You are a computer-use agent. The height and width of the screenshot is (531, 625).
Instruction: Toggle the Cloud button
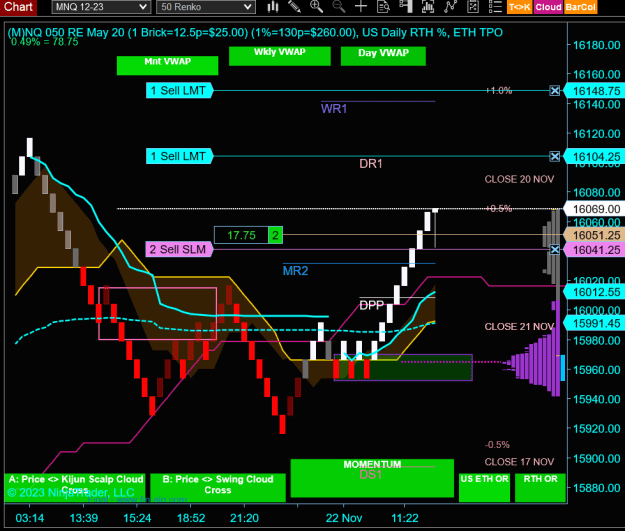pyautogui.click(x=548, y=7)
